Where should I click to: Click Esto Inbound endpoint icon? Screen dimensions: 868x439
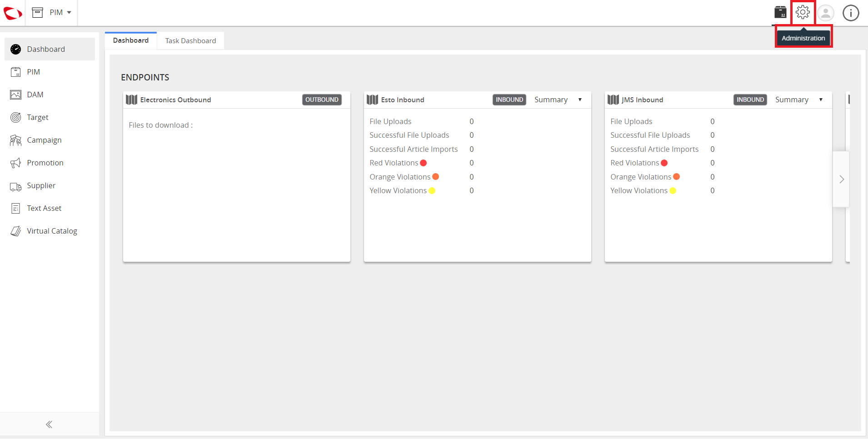372,100
